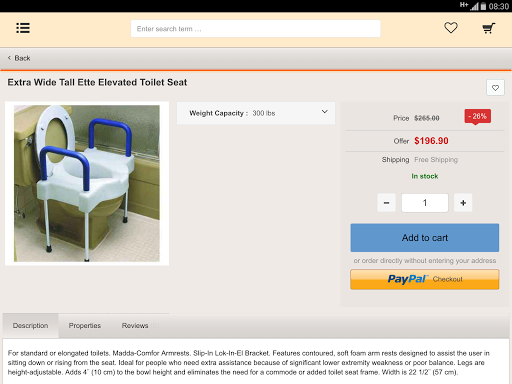This screenshot has width=512, height=384.
Task: Focus the search term input field
Action: (256, 29)
